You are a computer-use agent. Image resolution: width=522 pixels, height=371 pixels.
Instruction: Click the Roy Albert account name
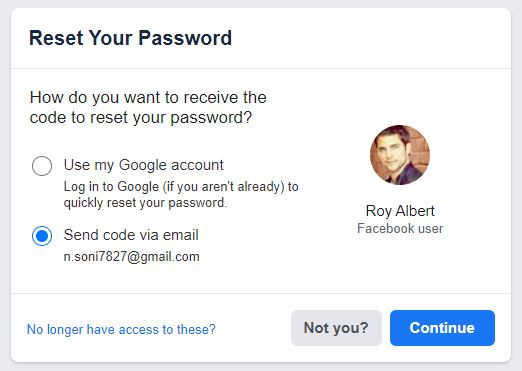click(x=400, y=211)
